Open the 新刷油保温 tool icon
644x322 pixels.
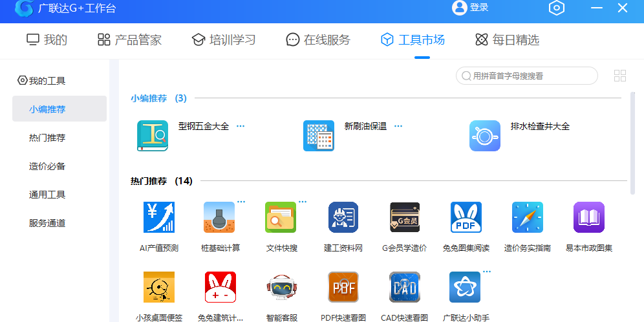(x=319, y=136)
